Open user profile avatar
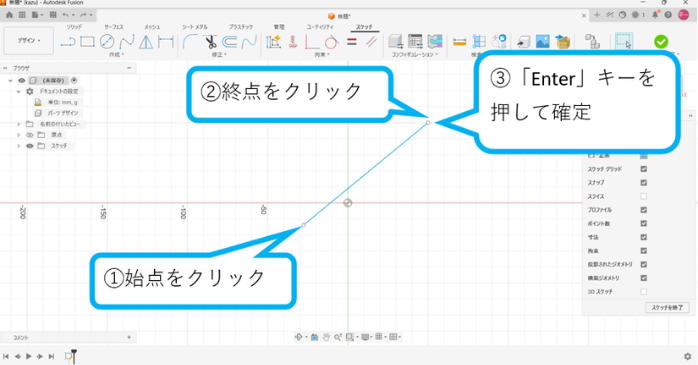This screenshot has width=698, height=365. point(684,15)
